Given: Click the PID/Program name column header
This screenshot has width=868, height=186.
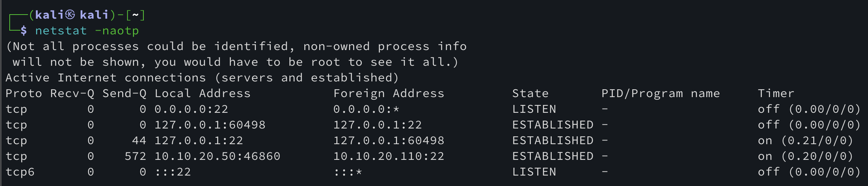Looking at the screenshot, I should [660, 93].
